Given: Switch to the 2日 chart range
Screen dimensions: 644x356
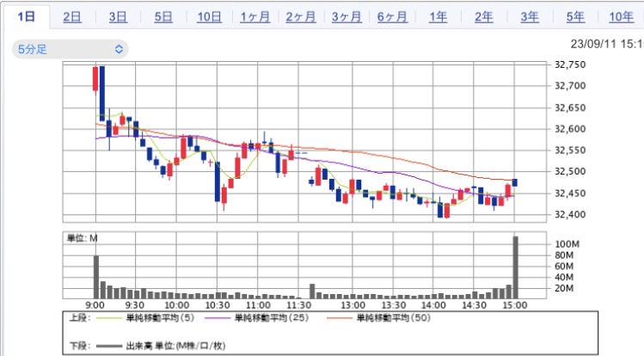Looking at the screenshot, I should point(72,17).
